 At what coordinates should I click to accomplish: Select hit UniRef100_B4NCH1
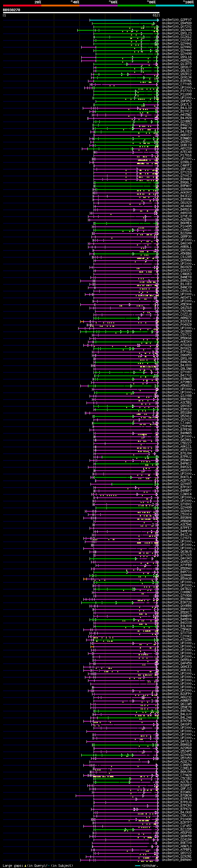pyautogui.click(x=176, y=362)
